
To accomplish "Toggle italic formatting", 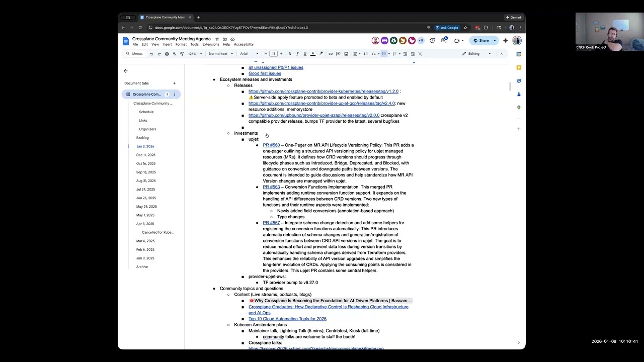I will [297, 54].
